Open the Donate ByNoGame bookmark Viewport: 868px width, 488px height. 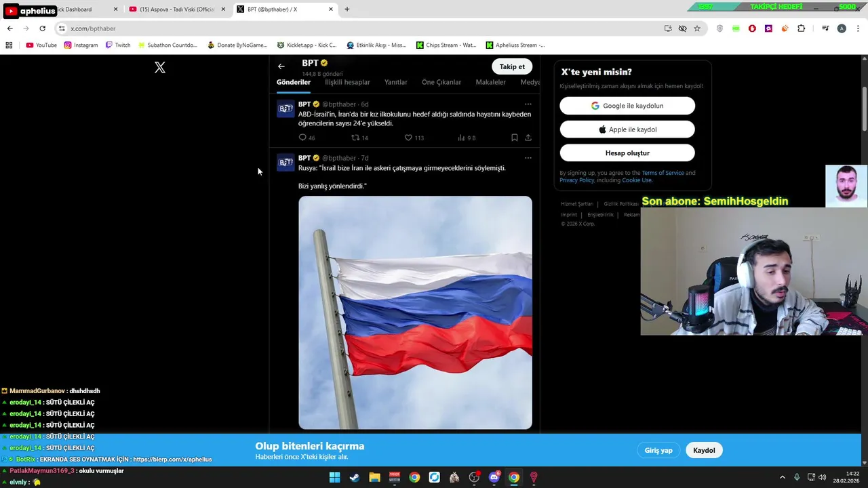pyautogui.click(x=237, y=45)
